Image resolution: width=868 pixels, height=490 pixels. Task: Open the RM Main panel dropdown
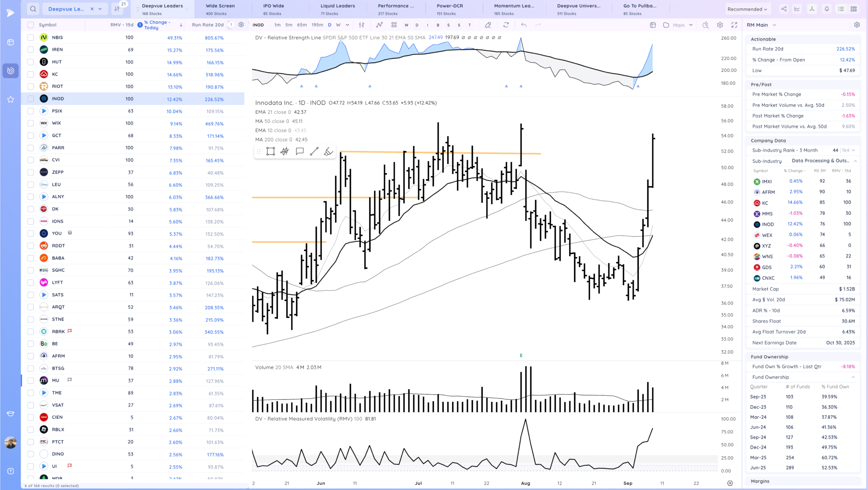[x=761, y=25]
